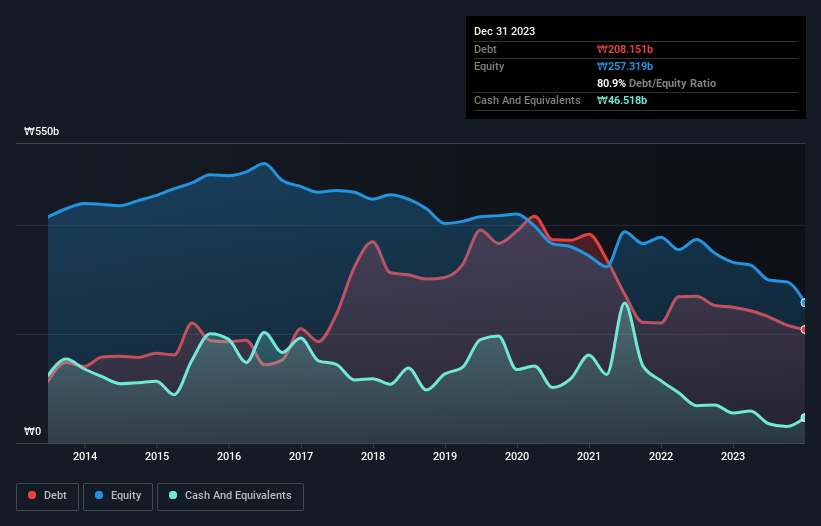Select the red Debt endpoint marker on chart

coord(804,329)
